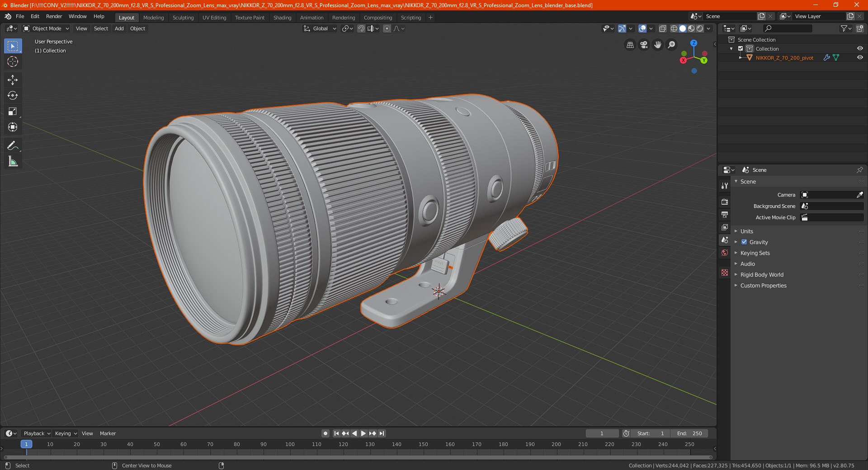Jump to the timeline end frame
868x470 pixels.
coord(382,433)
